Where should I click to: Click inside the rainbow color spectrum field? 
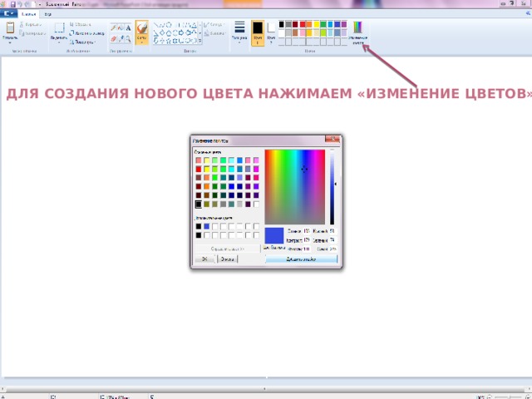pos(295,187)
